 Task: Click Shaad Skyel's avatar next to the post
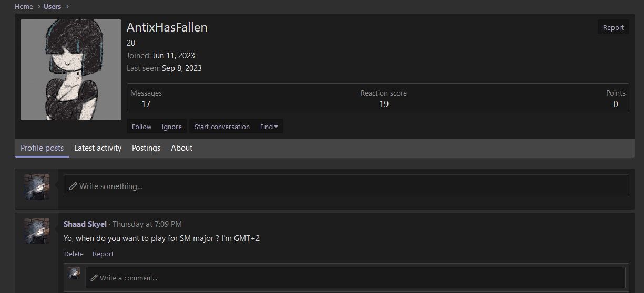(37, 231)
